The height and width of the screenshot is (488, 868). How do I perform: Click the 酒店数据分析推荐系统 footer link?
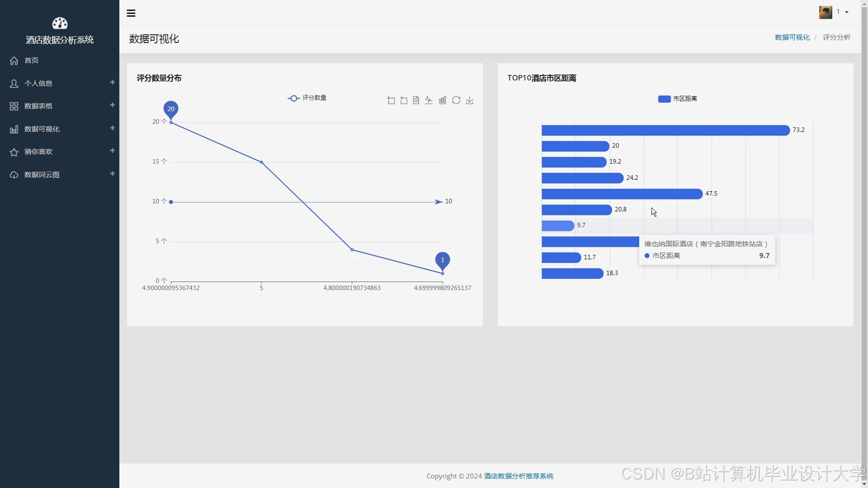click(519, 476)
